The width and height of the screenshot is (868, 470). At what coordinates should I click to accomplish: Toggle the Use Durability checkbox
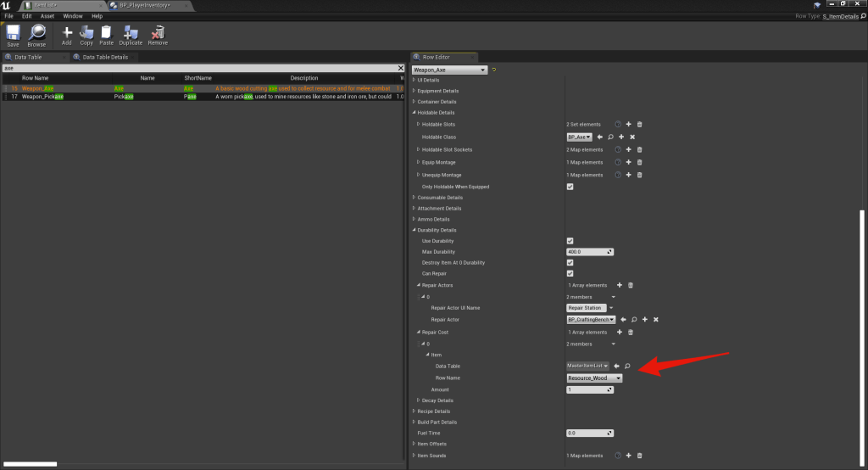(570, 241)
